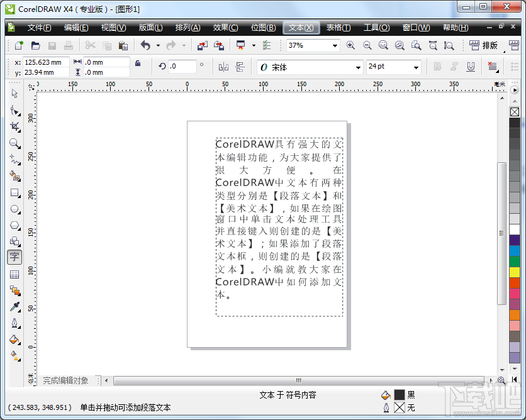Select the Table tool
Image resolution: width=526 pixels, height=420 pixels.
coord(14,274)
